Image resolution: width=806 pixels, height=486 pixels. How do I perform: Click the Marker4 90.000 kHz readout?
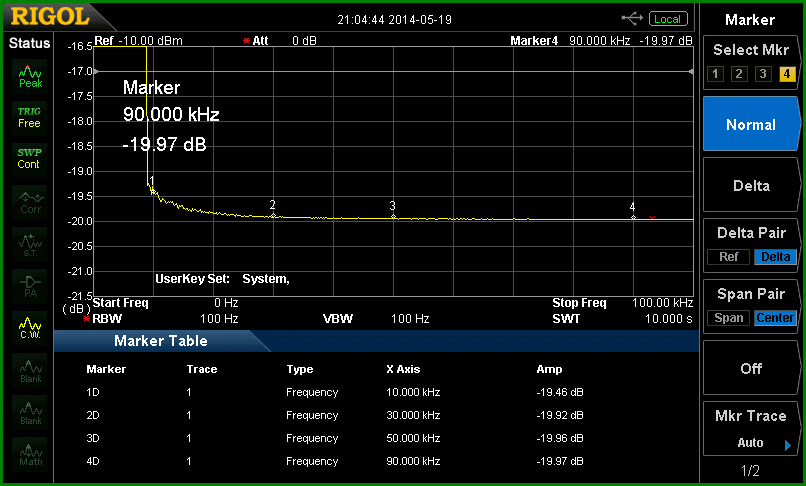point(601,41)
